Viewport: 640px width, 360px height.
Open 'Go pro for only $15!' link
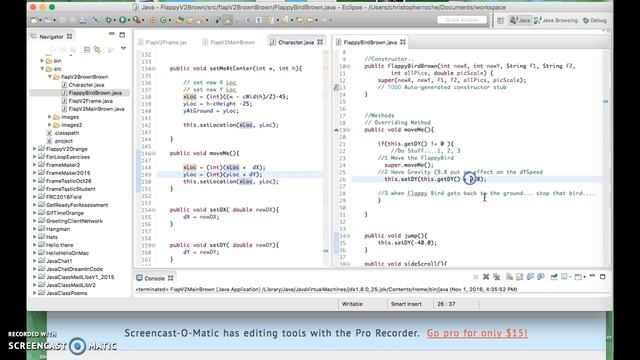click(x=477, y=333)
